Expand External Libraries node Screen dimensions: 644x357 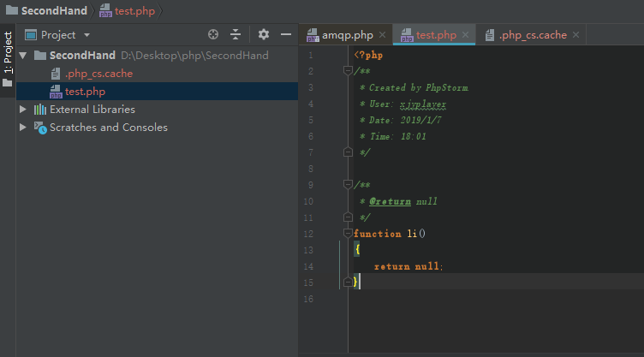pos(23,110)
